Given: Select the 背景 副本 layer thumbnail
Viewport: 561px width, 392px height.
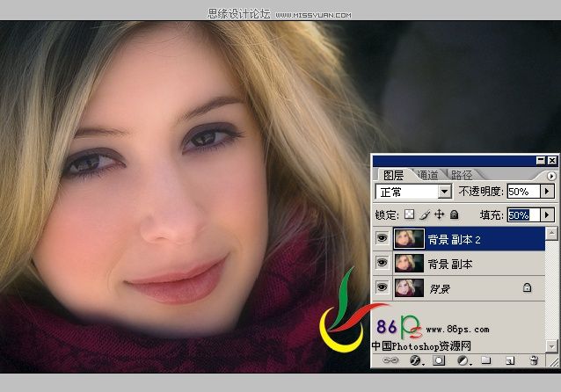Looking at the screenshot, I should pos(409,264).
